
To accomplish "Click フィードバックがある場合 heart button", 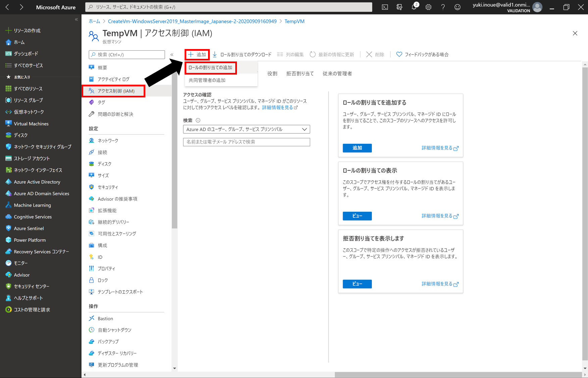I will coord(423,55).
